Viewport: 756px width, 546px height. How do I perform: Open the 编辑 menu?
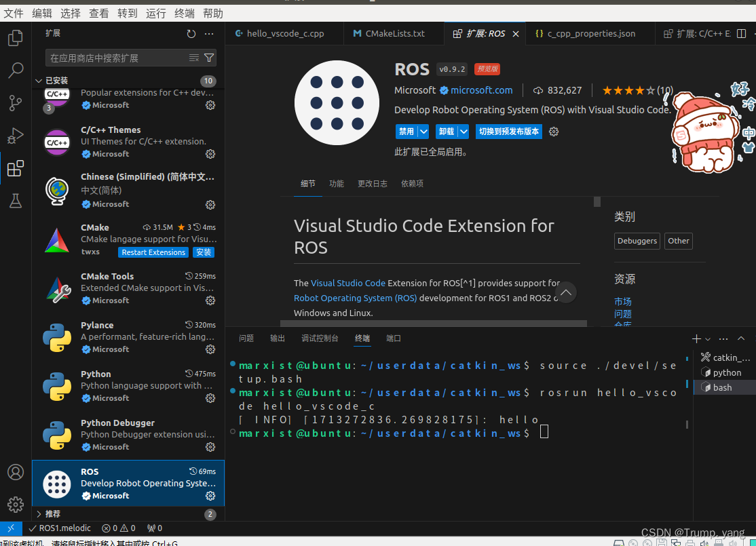42,14
